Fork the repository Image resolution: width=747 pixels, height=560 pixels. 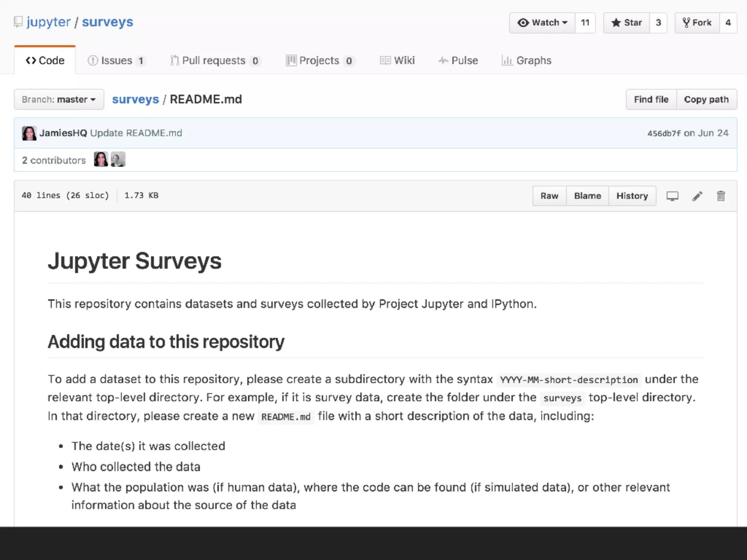click(697, 23)
